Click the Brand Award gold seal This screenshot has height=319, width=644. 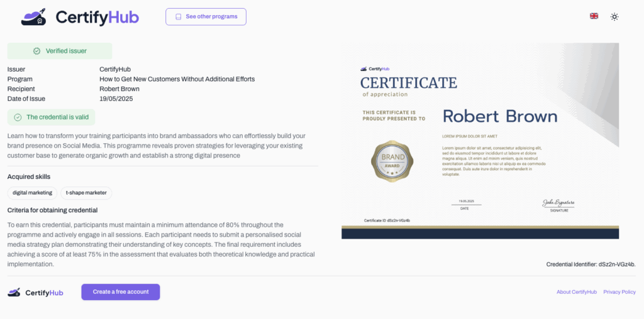pos(392,161)
